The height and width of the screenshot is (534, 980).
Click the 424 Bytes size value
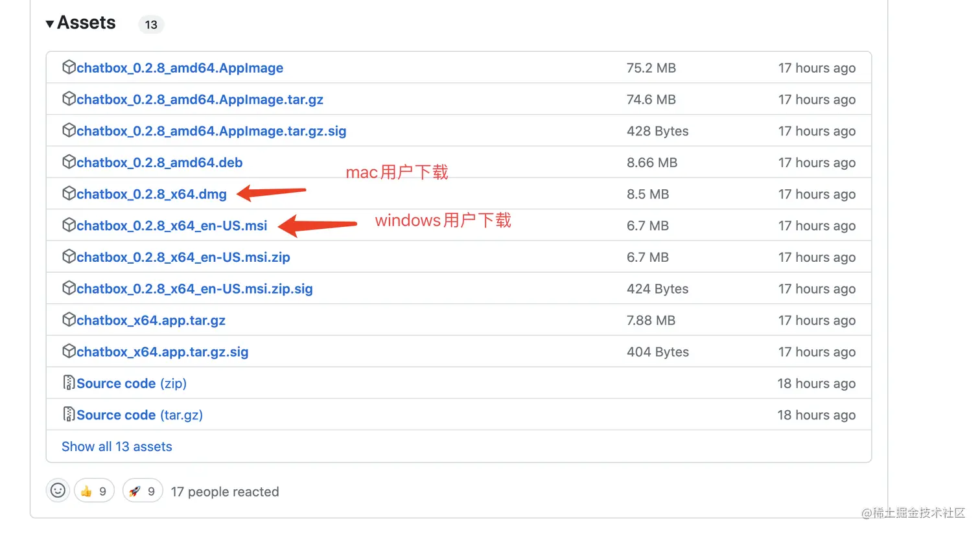click(x=658, y=289)
